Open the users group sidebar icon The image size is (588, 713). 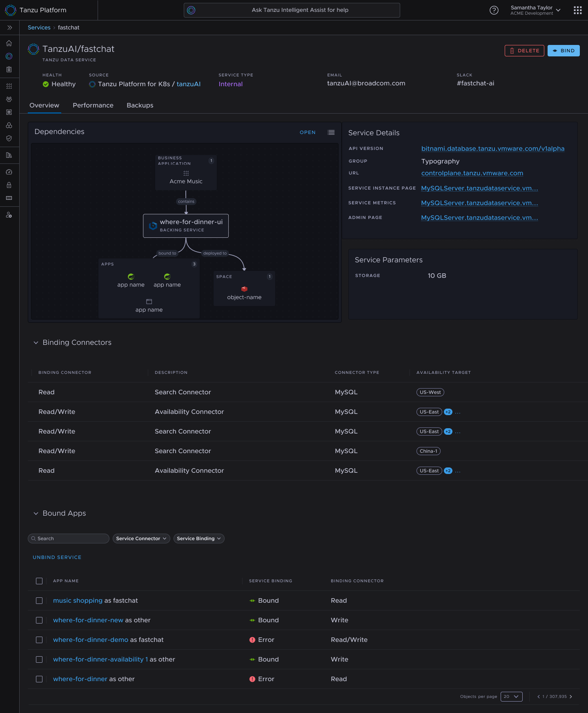click(x=9, y=99)
